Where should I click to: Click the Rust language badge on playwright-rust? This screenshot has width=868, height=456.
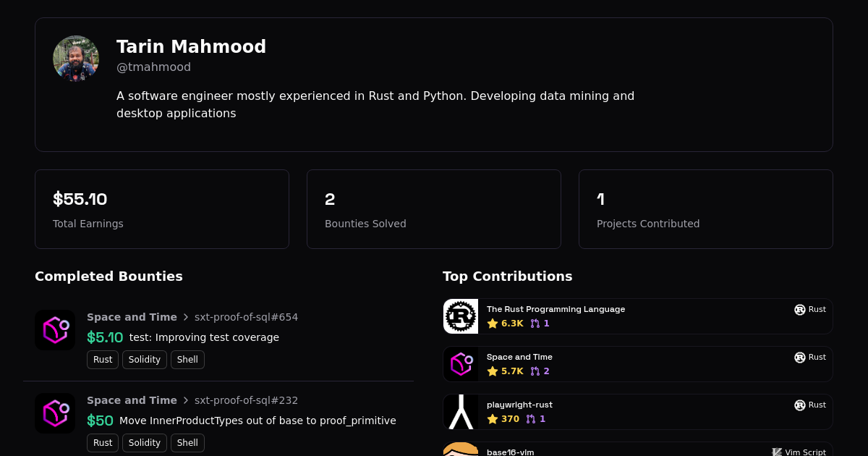(x=809, y=405)
